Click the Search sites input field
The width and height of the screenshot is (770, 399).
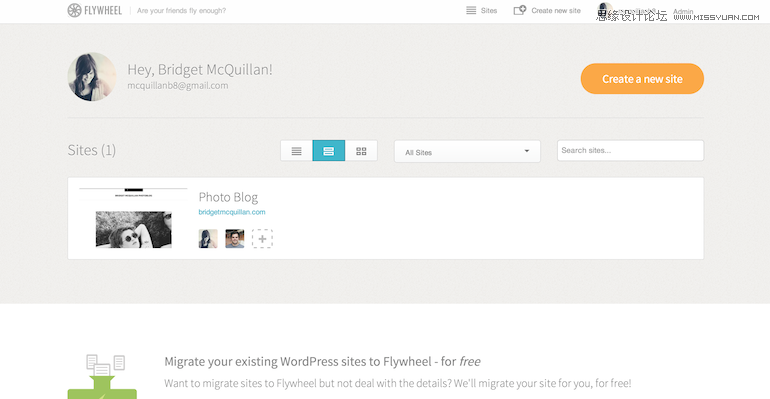click(630, 150)
